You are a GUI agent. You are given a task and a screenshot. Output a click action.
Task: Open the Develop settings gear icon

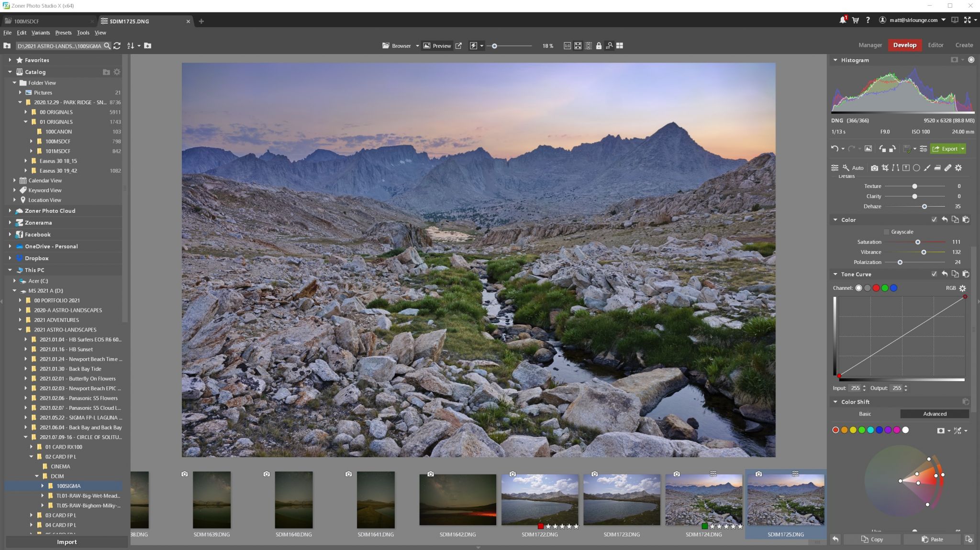(958, 168)
